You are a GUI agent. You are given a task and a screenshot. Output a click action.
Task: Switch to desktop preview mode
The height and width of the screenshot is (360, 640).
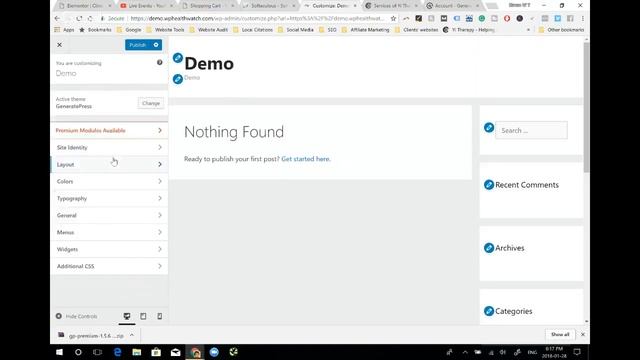pos(127,316)
